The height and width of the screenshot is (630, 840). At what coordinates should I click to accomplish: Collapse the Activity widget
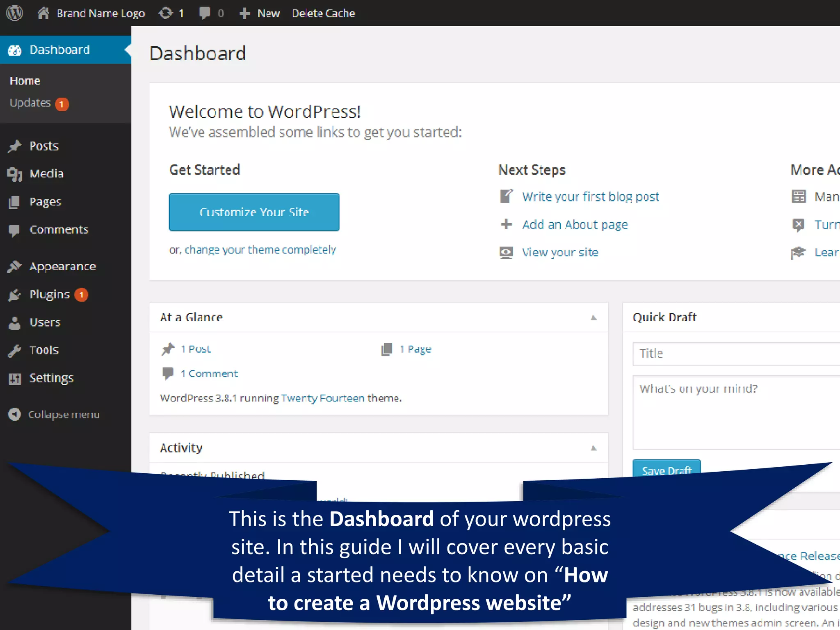[x=593, y=448]
